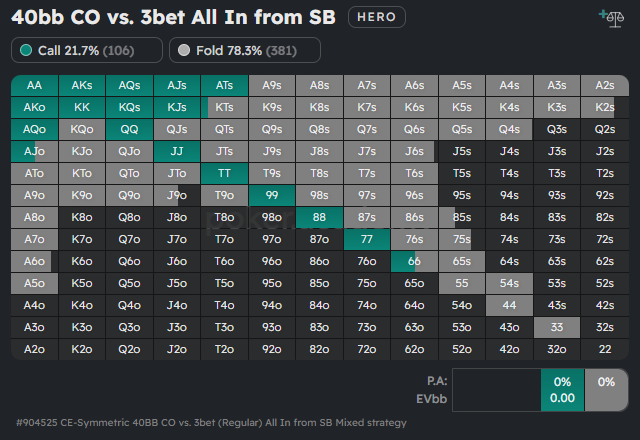
Task: Select the AKs hand cell
Action: (82, 86)
